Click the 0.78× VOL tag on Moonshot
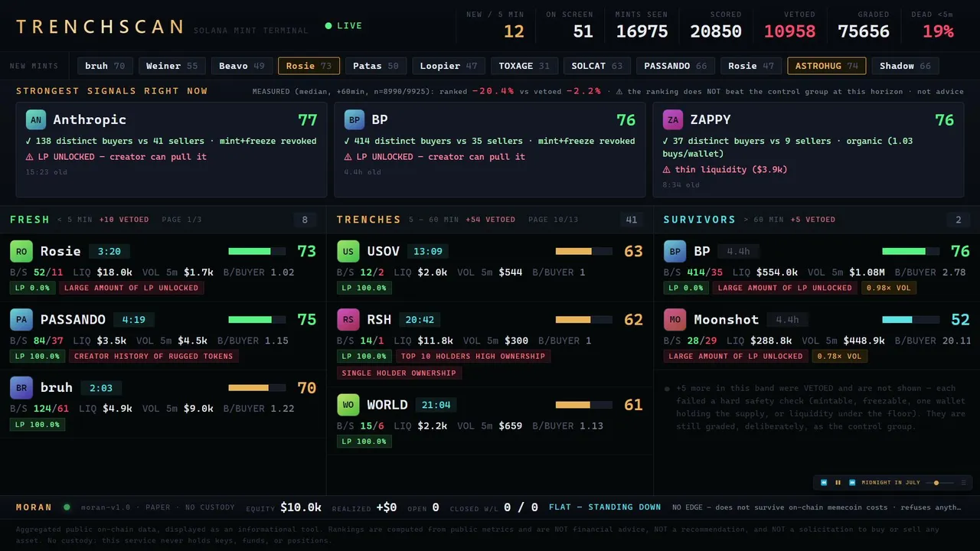 point(839,356)
